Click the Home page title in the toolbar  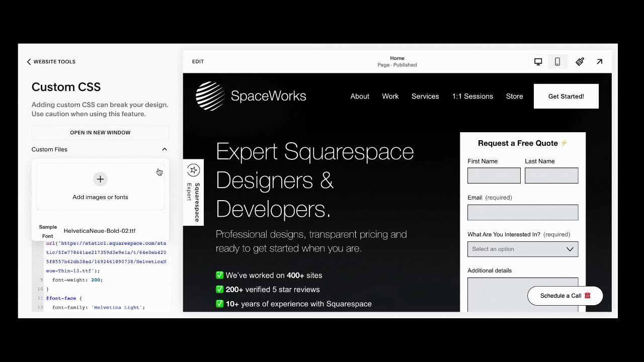[x=397, y=58]
